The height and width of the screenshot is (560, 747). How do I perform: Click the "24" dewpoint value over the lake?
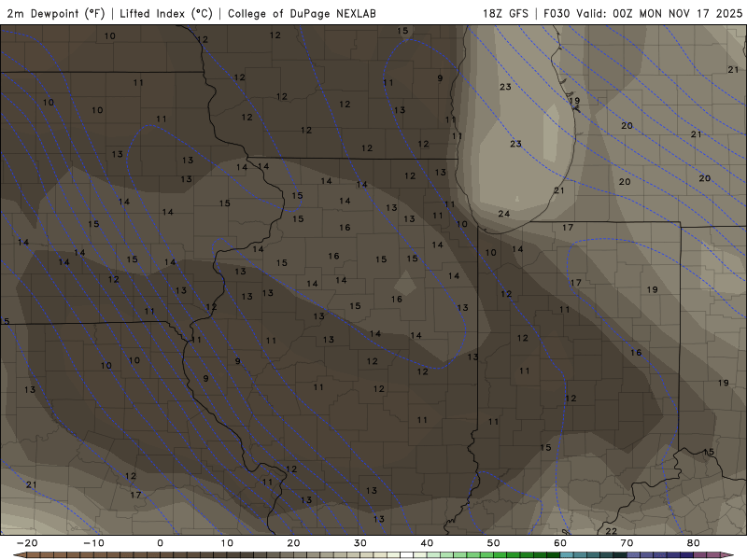coord(504,214)
